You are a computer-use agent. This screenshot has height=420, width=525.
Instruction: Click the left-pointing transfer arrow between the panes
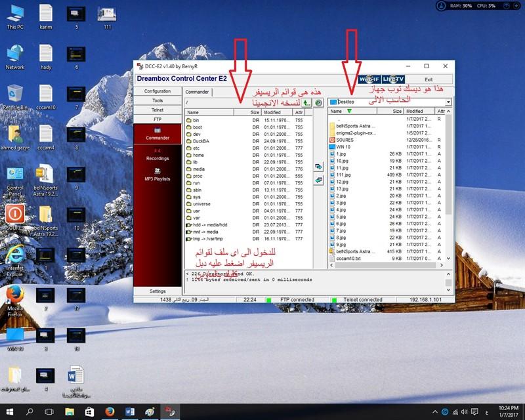[318, 180]
